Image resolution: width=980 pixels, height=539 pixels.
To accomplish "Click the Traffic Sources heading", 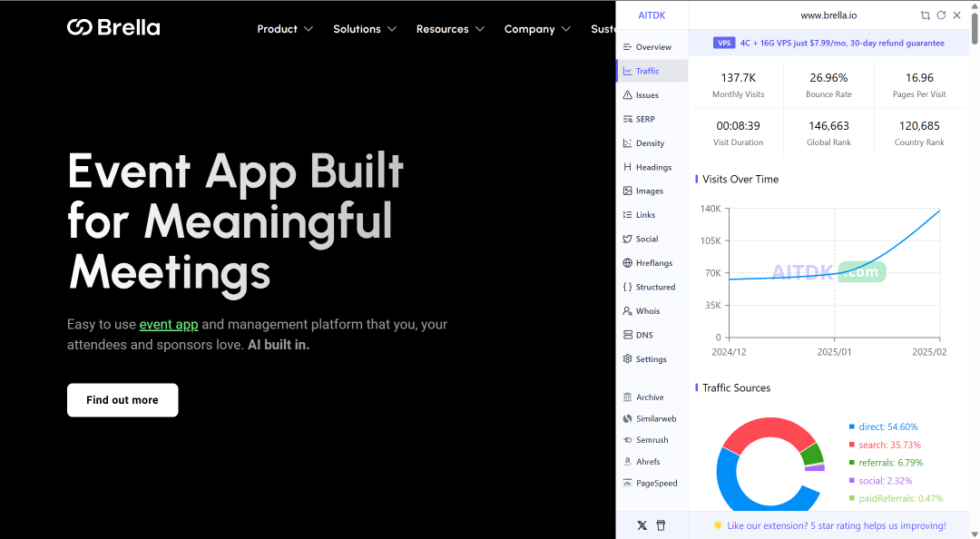I will (736, 387).
